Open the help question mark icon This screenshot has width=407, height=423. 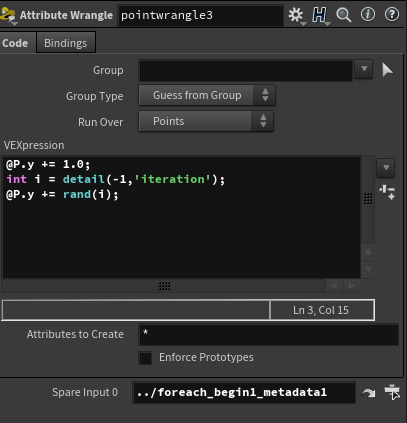(x=392, y=14)
